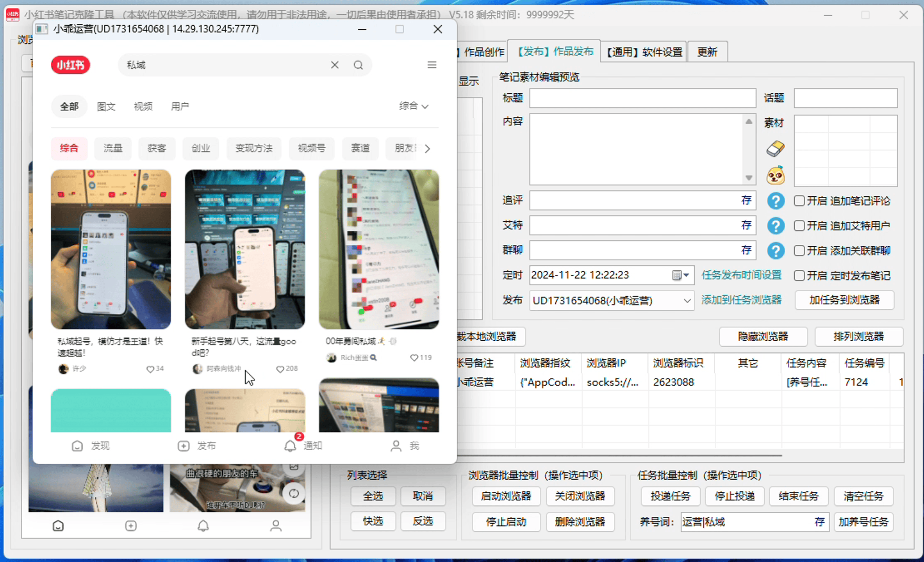
Task: Click 存 button in 追评 field
Action: 746,201
